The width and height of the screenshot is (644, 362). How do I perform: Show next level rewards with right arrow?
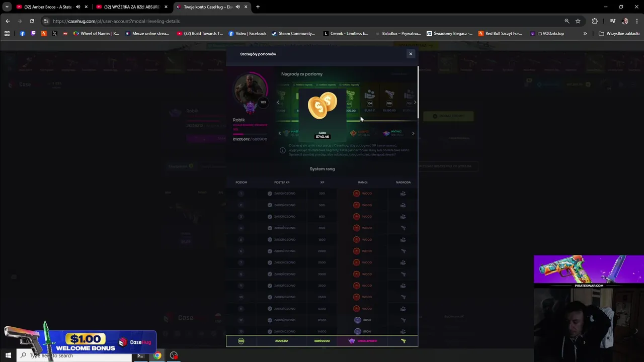coord(415,102)
